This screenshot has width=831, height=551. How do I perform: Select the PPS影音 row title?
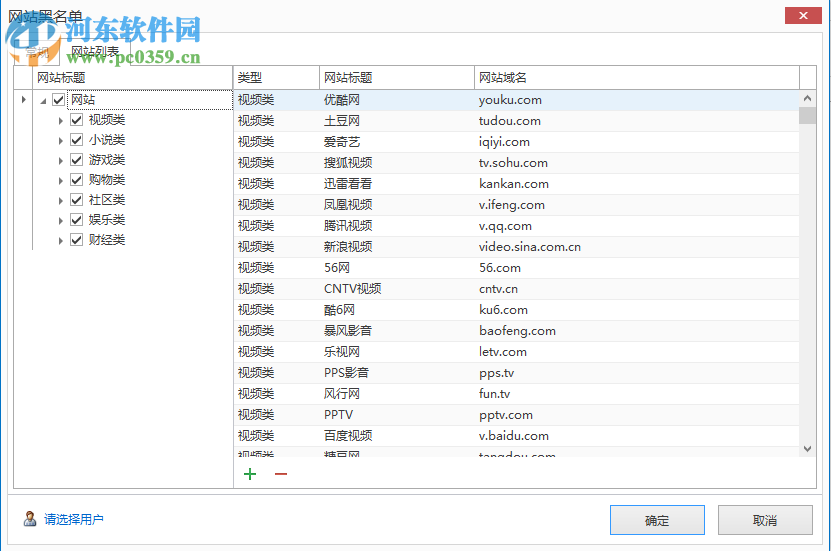tap(346, 372)
